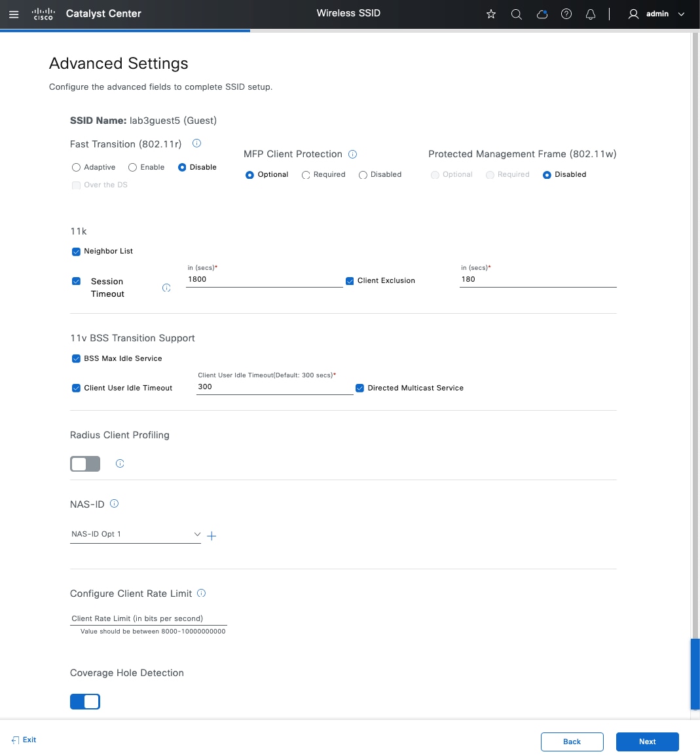Click the Client Rate Limit input field
700x756 pixels.
[x=148, y=618]
